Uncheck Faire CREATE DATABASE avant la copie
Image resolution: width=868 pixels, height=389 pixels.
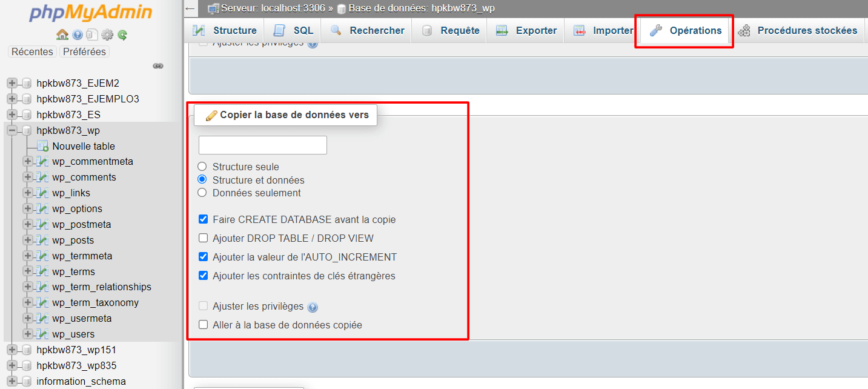(x=204, y=219)
